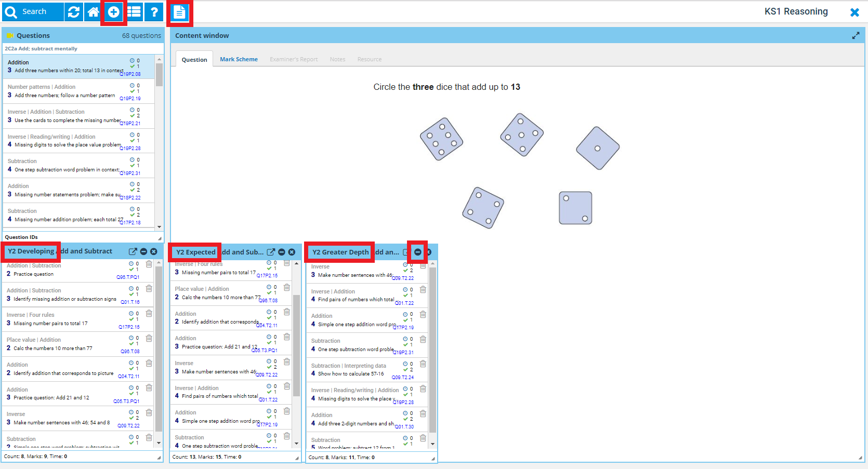
Task: Click the Search button
Action: (33, 12)
